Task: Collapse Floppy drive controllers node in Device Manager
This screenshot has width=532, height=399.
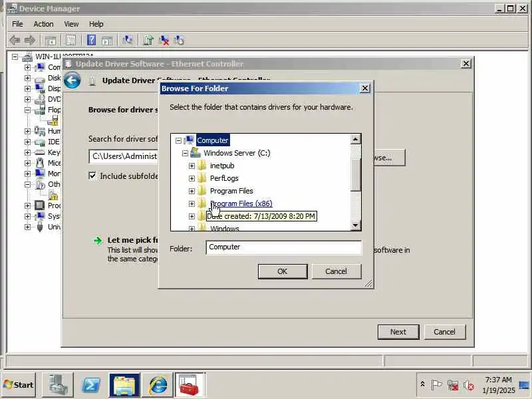Action: coord(27,110)
